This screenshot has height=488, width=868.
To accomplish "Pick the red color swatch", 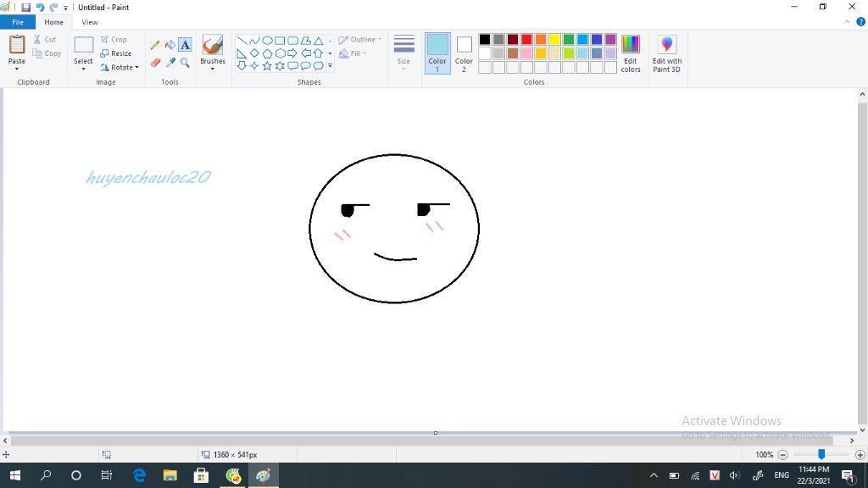I will pos(526,39).
